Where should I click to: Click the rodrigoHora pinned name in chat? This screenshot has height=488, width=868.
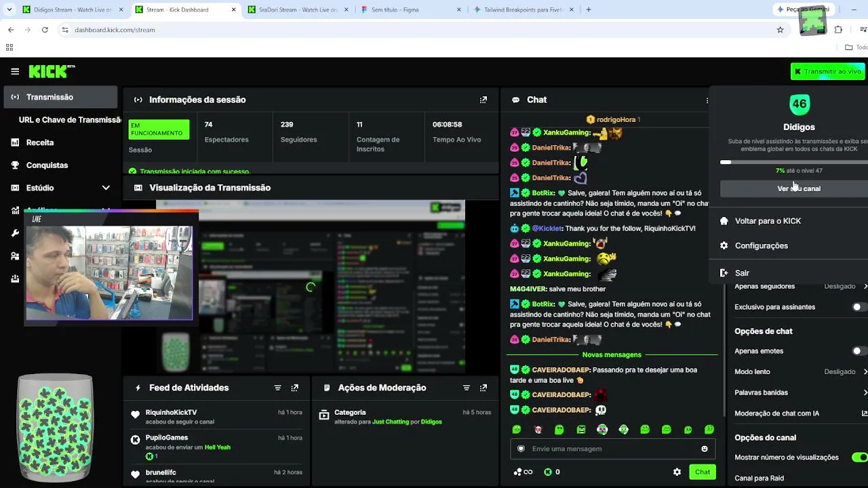coord(616,119)
